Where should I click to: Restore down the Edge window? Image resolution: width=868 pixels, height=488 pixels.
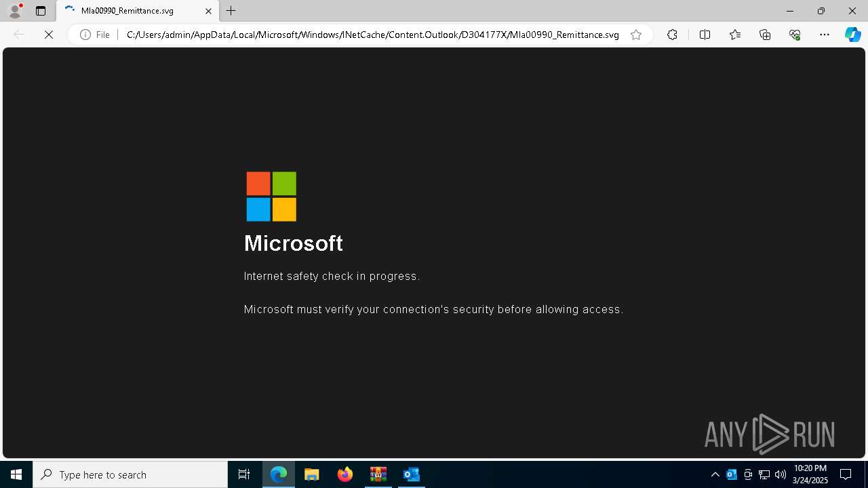pos(821,11)
